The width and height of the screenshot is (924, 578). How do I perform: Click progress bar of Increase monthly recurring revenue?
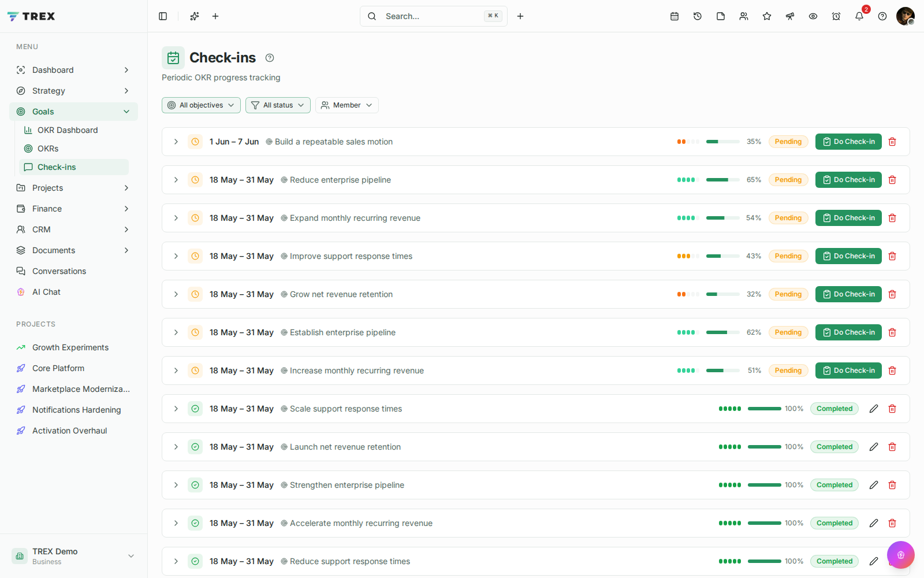point(723,370)
